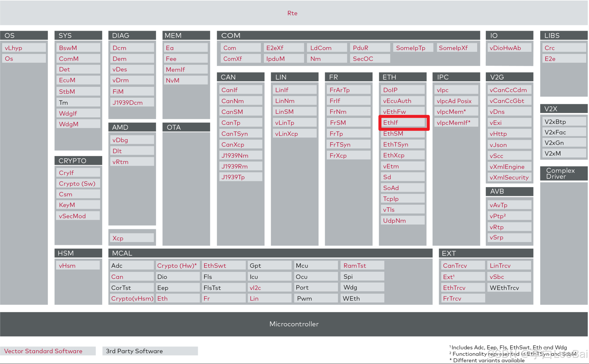Select the vPtp module under AVB
589x364 pixels.
[509, 216]
